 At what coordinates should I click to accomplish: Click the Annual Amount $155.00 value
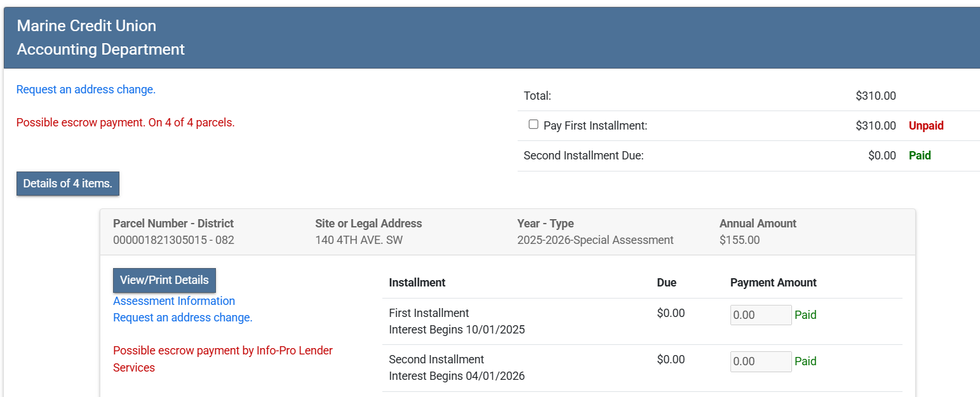pos(739,240)
